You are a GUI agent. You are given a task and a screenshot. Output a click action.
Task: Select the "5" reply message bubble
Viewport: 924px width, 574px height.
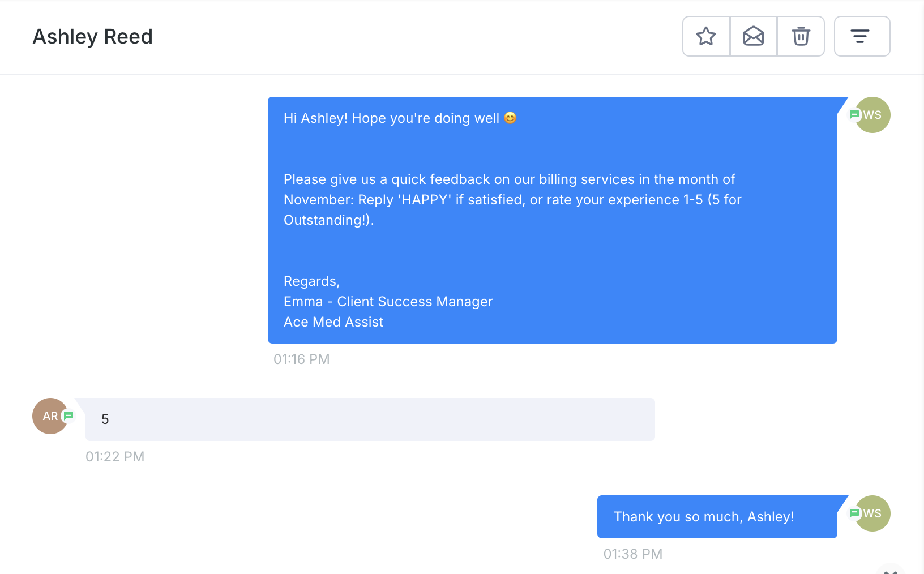pos(370,419)
